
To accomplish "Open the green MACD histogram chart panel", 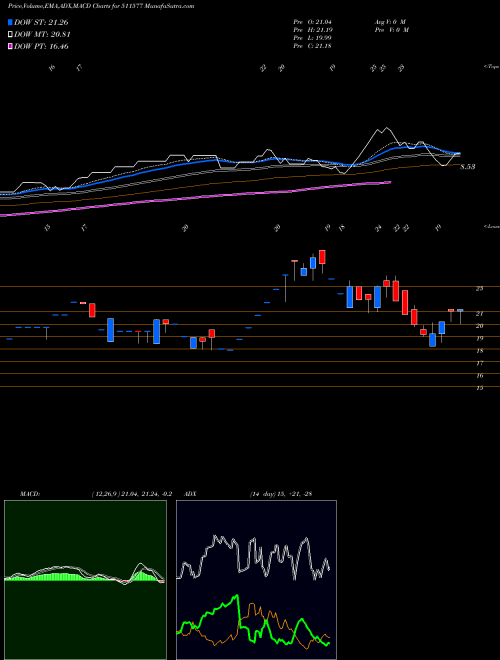I will pyautogui.click(x=85, y=580).
